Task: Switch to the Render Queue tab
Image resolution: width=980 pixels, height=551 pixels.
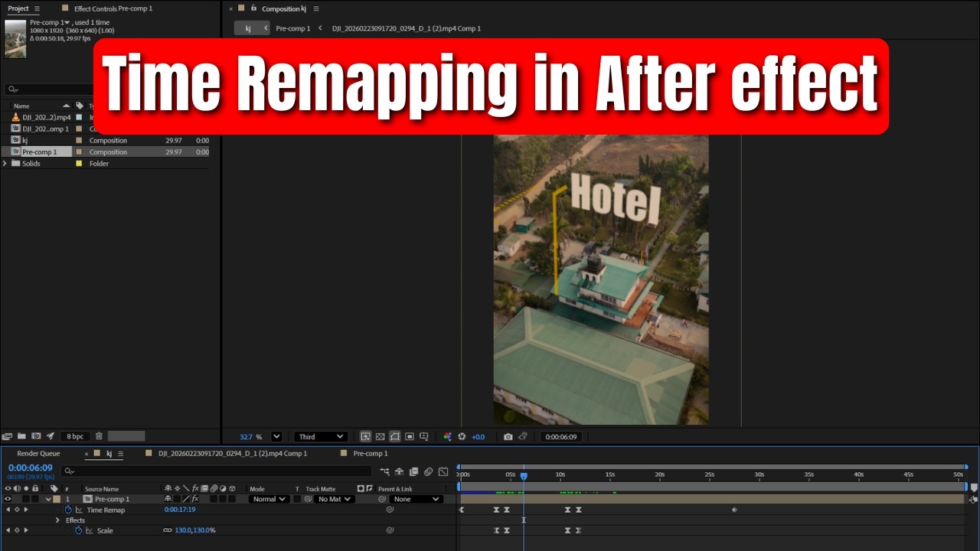Action: [x=38, y=454]
